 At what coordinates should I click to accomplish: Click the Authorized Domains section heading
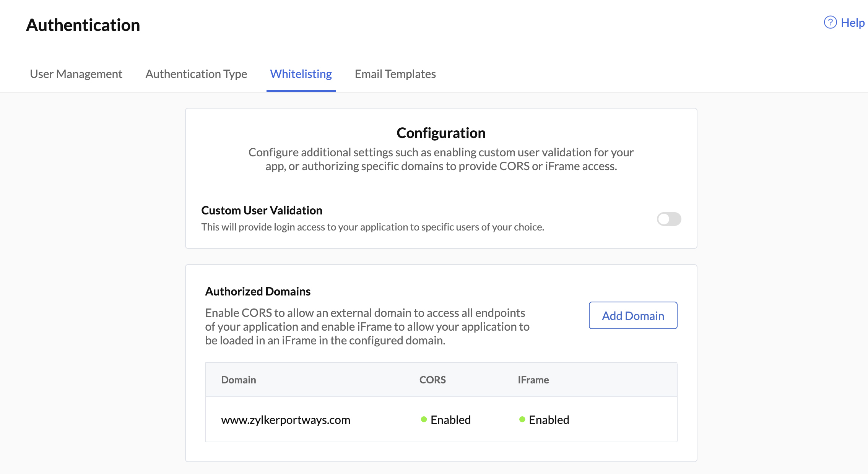[258, 291]
